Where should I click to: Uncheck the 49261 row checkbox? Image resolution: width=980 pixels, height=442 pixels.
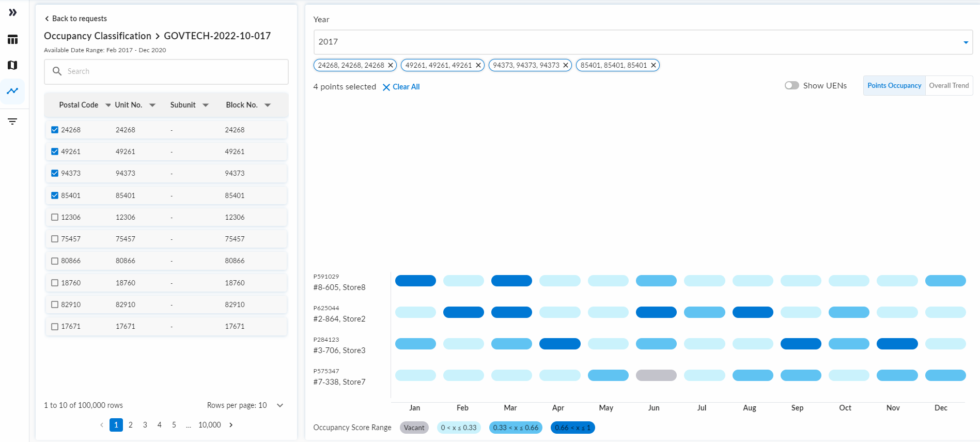(x=55, y=151)
